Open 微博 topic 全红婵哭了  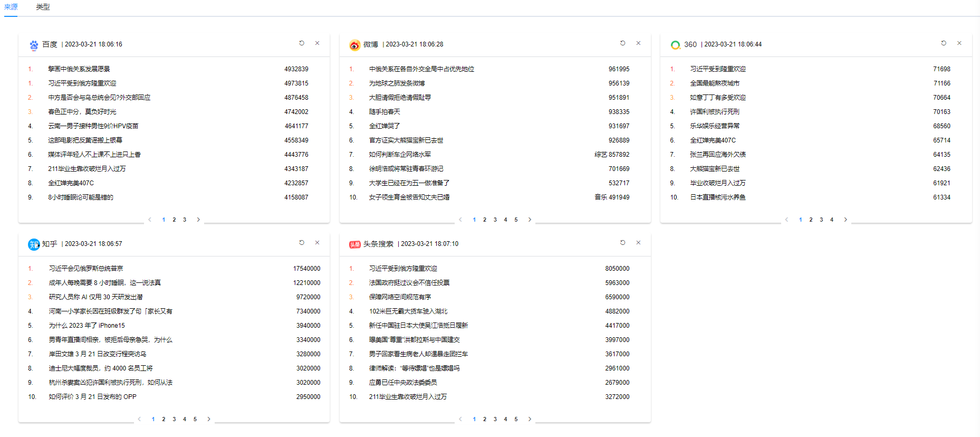[x=385, y=126]
